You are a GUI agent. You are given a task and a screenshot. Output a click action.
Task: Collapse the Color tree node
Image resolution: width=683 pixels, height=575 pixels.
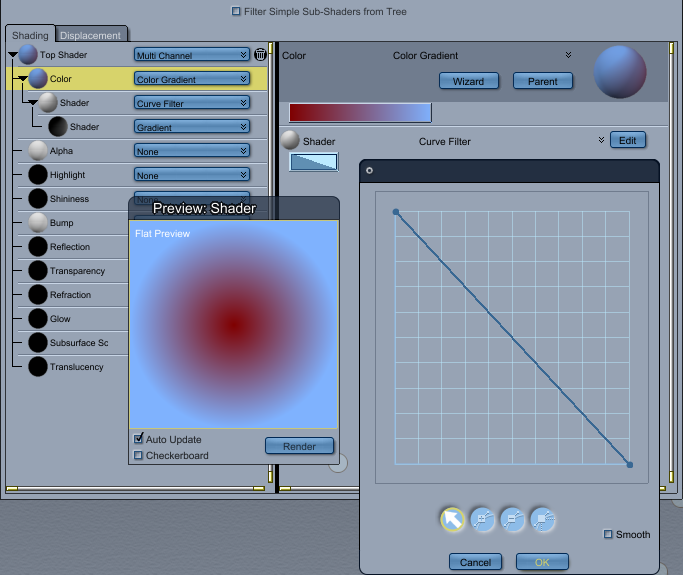pyautogui.click(x=23, y=78)
